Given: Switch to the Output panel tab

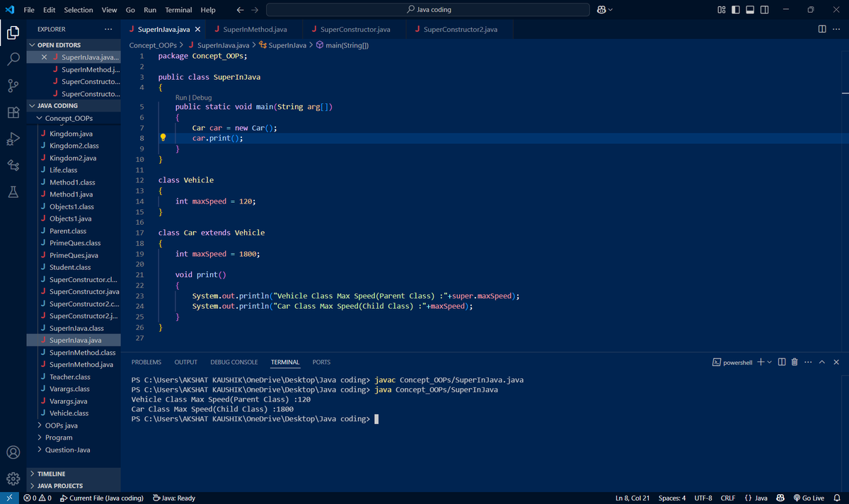Looking at the screenshot, I should pos(185,362).
